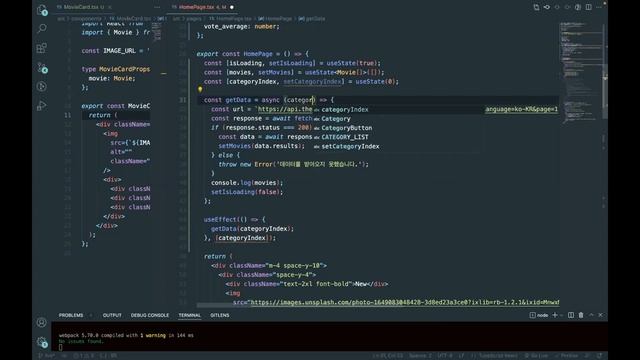Open the more actions ellipsis of right editor
The width and height of the screenshot is (640, 360).
(x=599, y=7)
